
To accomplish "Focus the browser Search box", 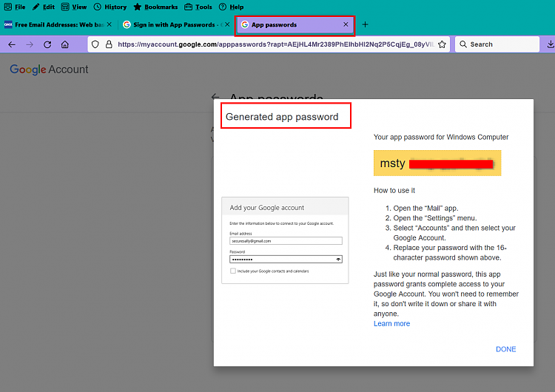I will coord(497,44).
